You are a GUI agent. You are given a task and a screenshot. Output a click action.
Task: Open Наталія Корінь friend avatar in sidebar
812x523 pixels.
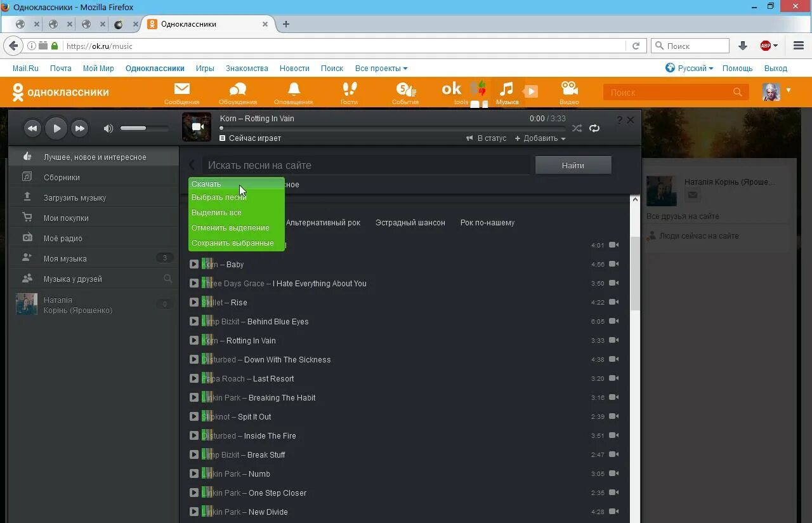[27, 305]
